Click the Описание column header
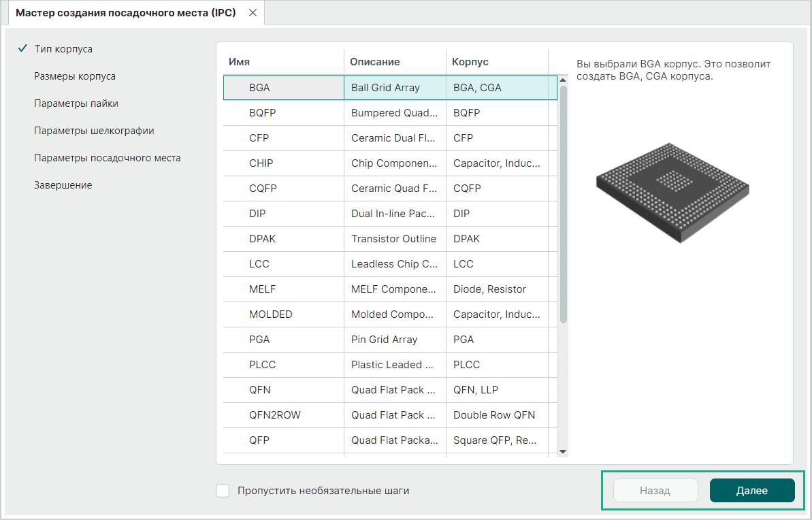 click(374, 62)
